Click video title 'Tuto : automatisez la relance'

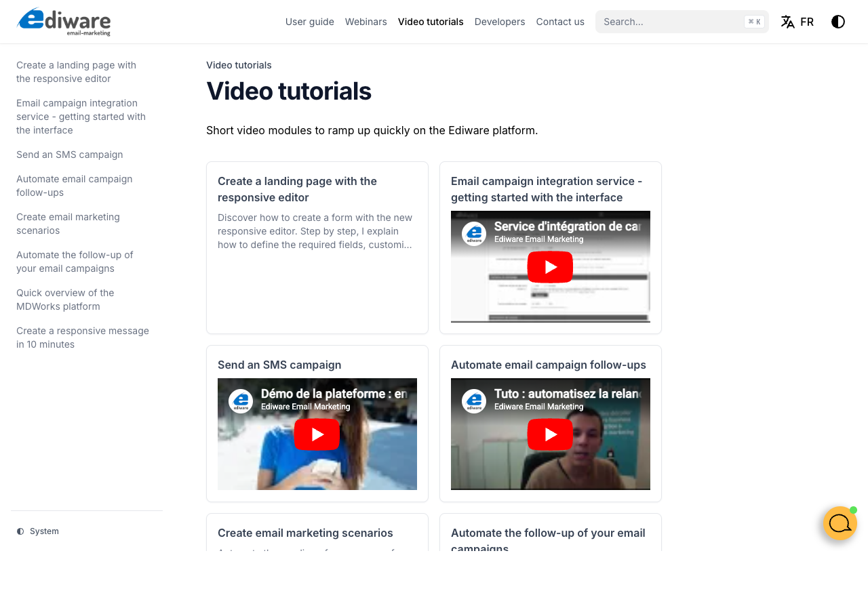coord(568,394)
